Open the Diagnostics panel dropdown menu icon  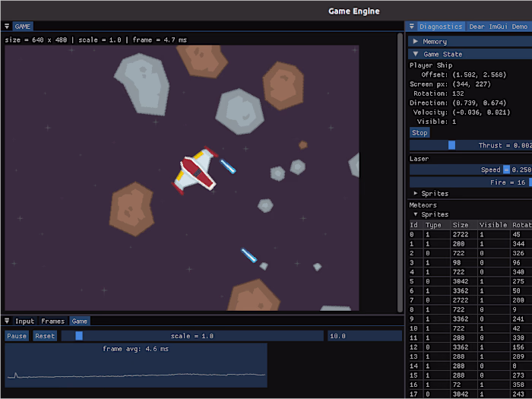point(412,26)
